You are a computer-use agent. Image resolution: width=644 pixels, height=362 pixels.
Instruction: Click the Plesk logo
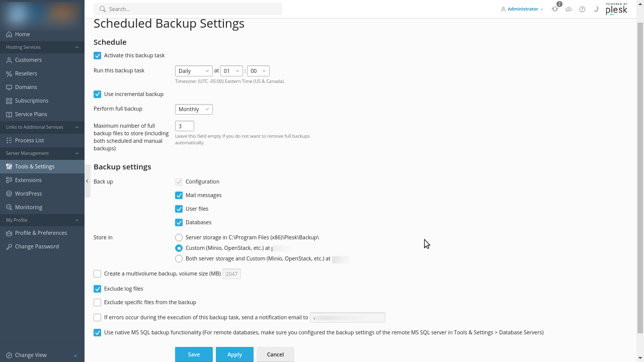tap(616, 9)
